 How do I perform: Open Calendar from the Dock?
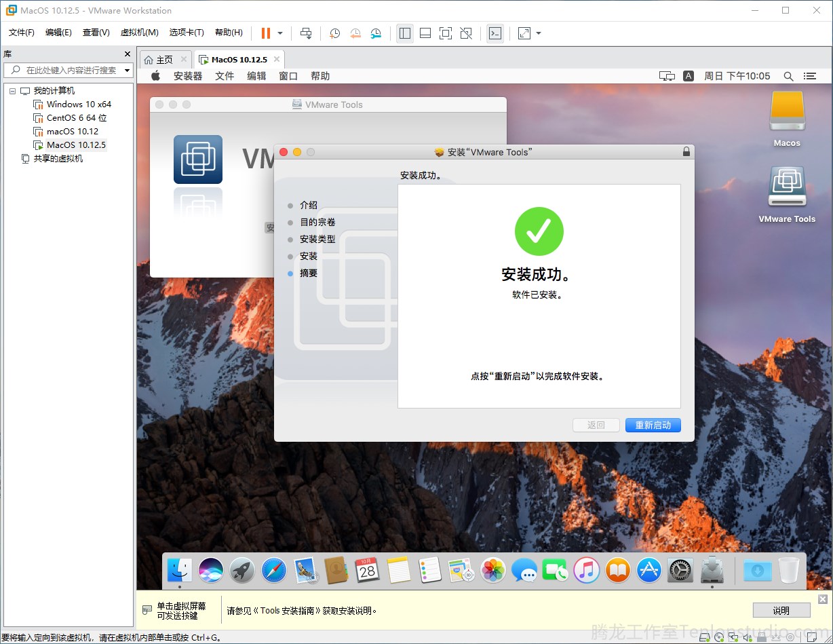point(368,571)
